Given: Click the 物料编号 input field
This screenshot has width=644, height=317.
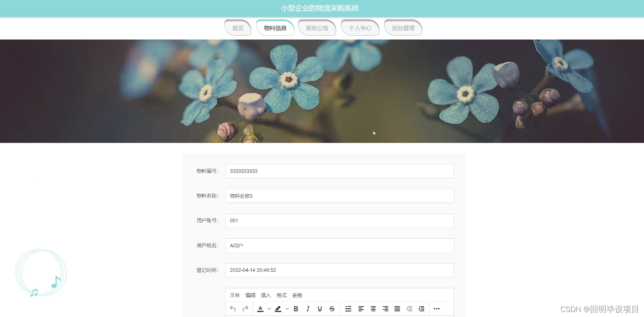Looking at the screenshot, I should click(339, 171).
